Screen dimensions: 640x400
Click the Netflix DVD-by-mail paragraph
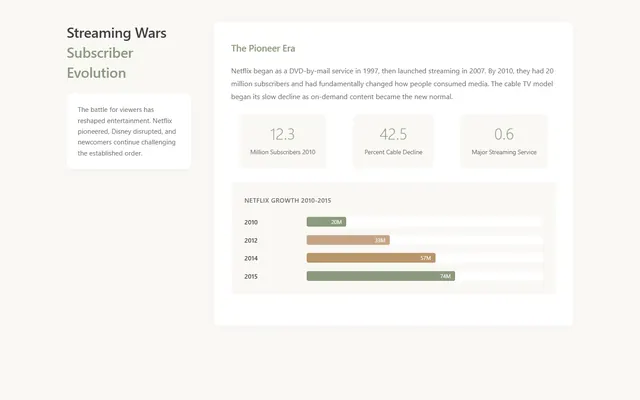pyautogui.click(x=393, y=84)
